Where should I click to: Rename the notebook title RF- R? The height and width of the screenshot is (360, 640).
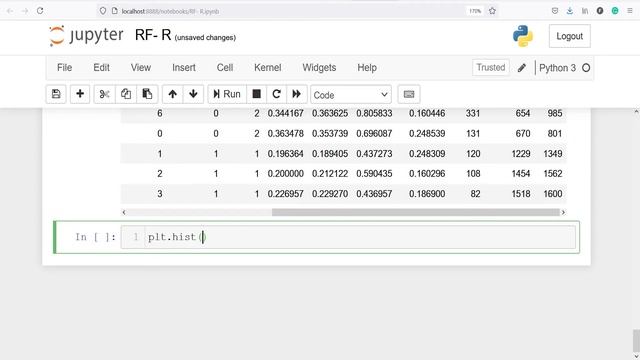pyautogui.click(x=153, y=35)
